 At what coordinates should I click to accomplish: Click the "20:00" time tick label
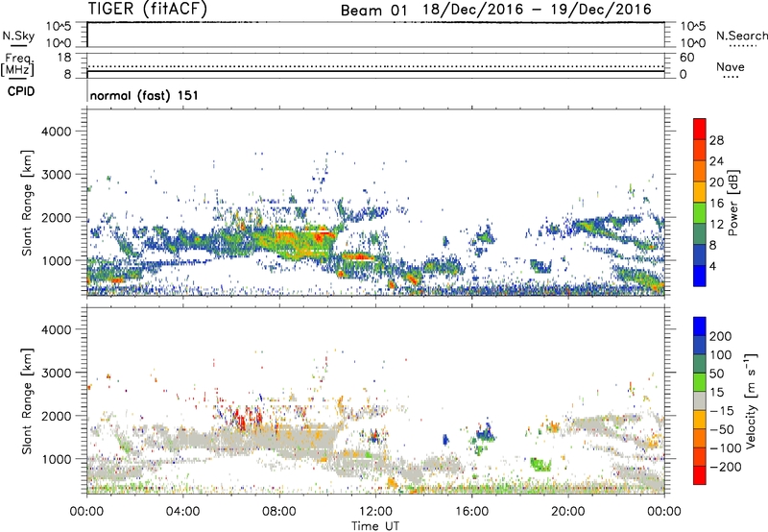(x=567, y=512)
